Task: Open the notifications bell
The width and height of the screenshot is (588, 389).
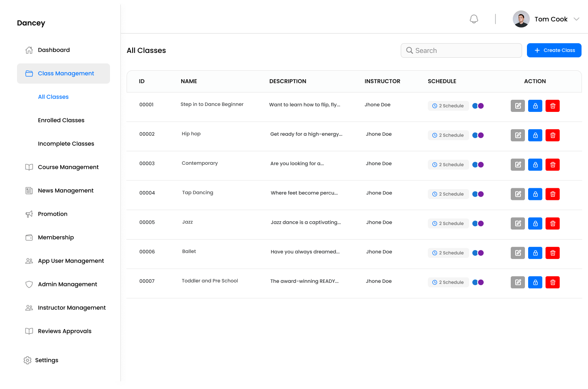Action: pyautogui.click(x=474, y=19)
